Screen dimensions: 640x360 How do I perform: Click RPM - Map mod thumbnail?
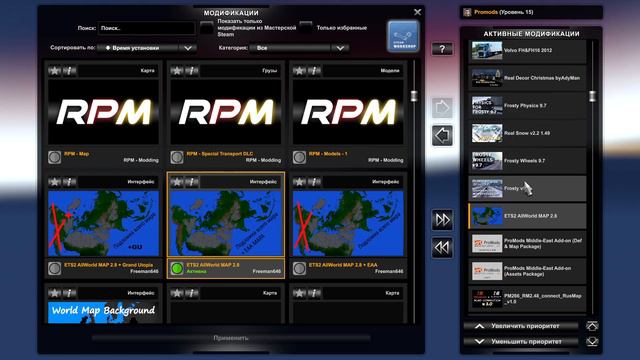pos(103,112)
